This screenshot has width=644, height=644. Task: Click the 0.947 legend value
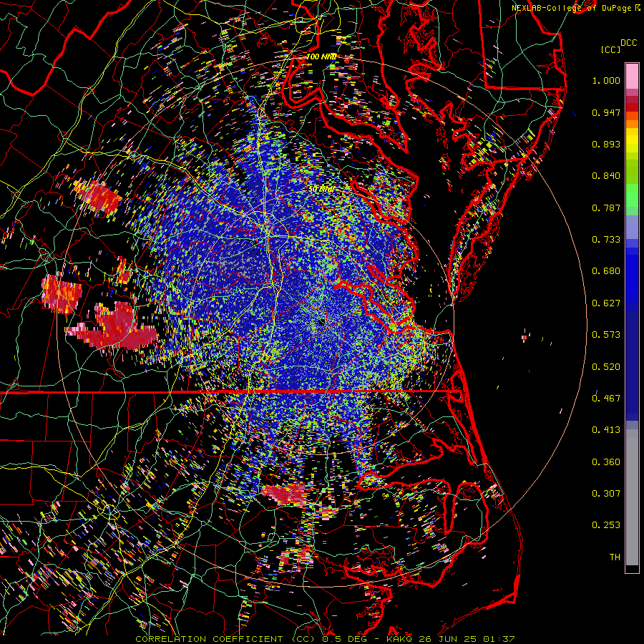[606, 112]
